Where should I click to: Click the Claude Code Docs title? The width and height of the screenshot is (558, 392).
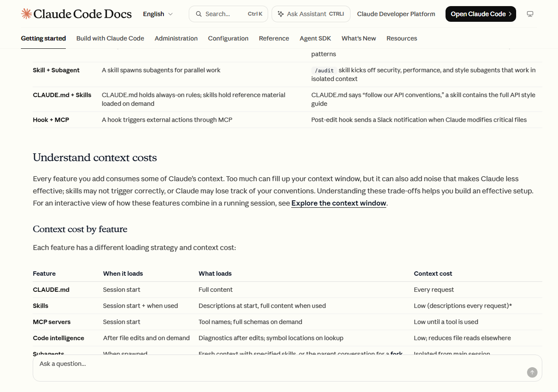pos(82,14)
